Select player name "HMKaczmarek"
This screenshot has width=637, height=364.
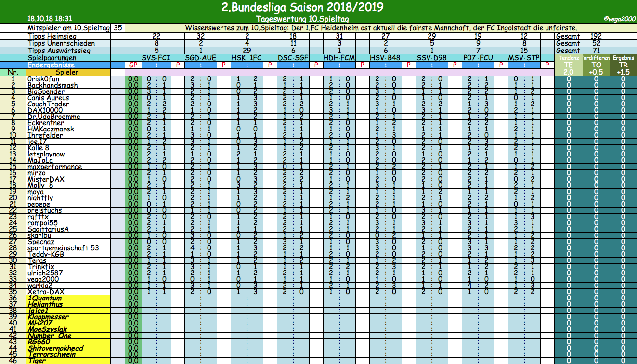(x=51, y=129)
